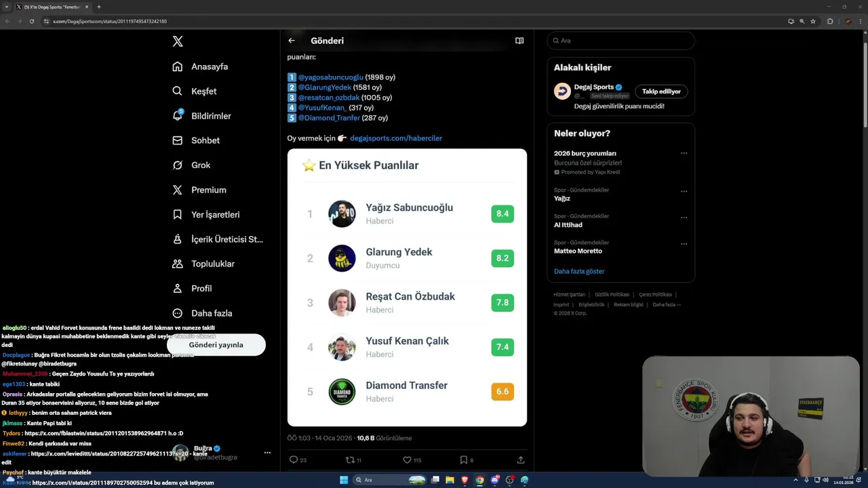Open more options for 2026 burç yorumları
The height and width of the screenshot is (488, 868).
(684, 153)
